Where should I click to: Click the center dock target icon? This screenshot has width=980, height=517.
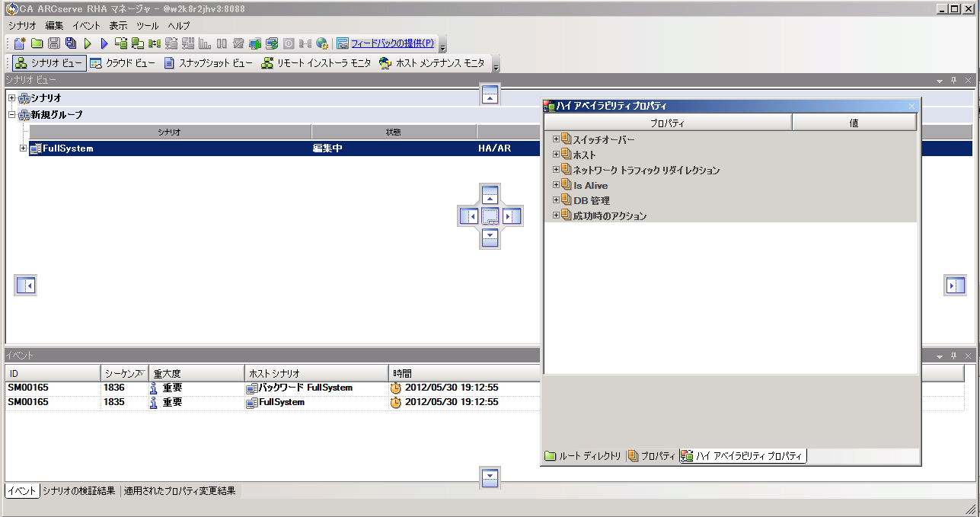tap(490, 216)
